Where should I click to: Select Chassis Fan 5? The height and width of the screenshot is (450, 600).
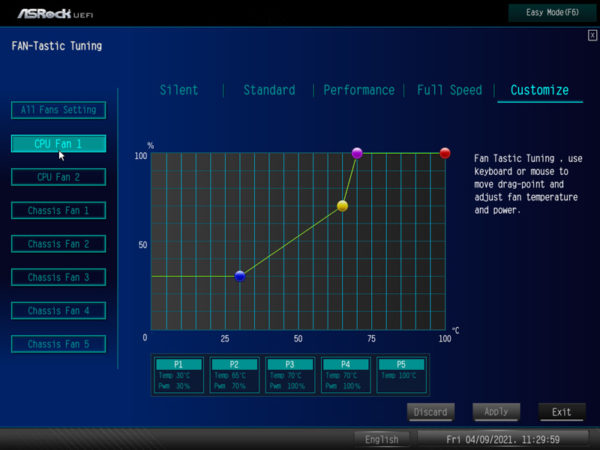click(x=59, y=344)
